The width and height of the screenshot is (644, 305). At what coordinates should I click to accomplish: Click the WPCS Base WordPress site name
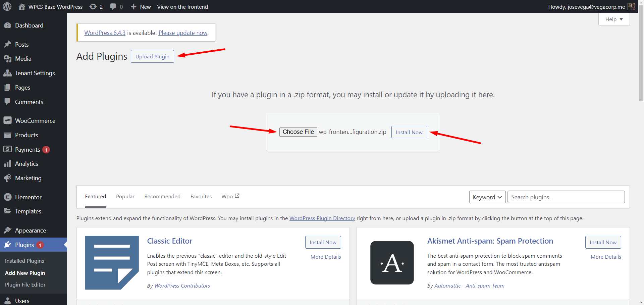[55, 7]
